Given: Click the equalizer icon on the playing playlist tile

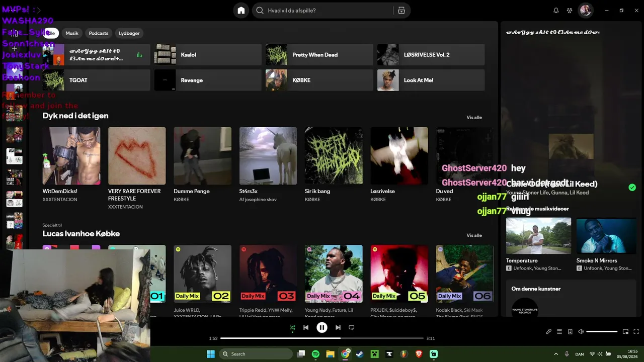Looking at the screenshot, I should click(x=139, y=55).
